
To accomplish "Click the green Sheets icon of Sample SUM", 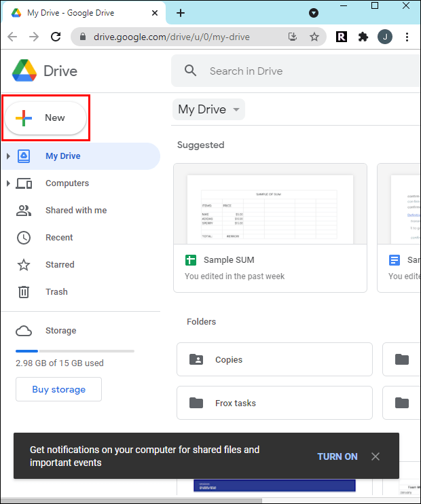I will 191,260.
